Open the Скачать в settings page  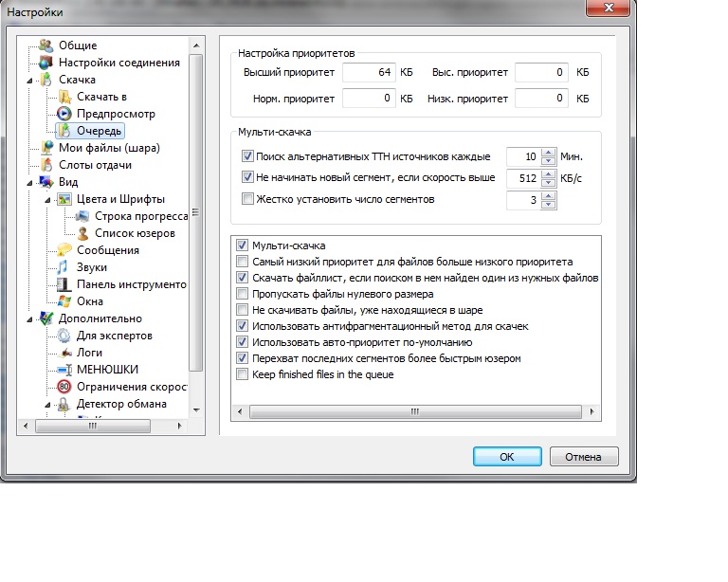pyautogui.click(x=101, y=97)
